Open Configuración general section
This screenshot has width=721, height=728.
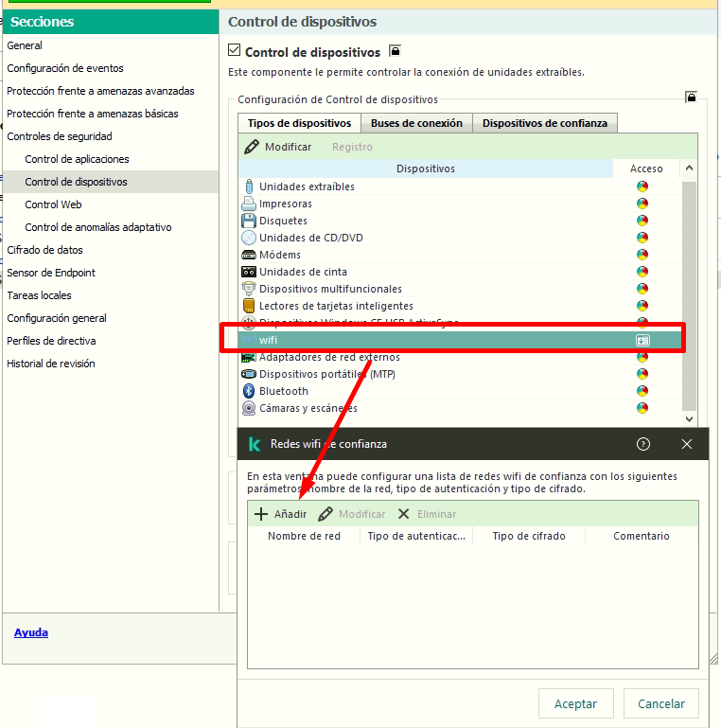click(57, 318)
